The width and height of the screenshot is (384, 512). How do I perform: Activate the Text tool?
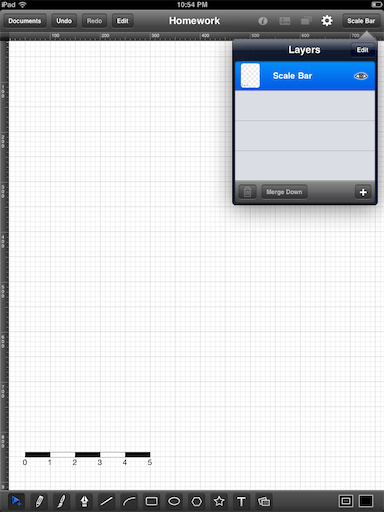(x=241, y=501)
